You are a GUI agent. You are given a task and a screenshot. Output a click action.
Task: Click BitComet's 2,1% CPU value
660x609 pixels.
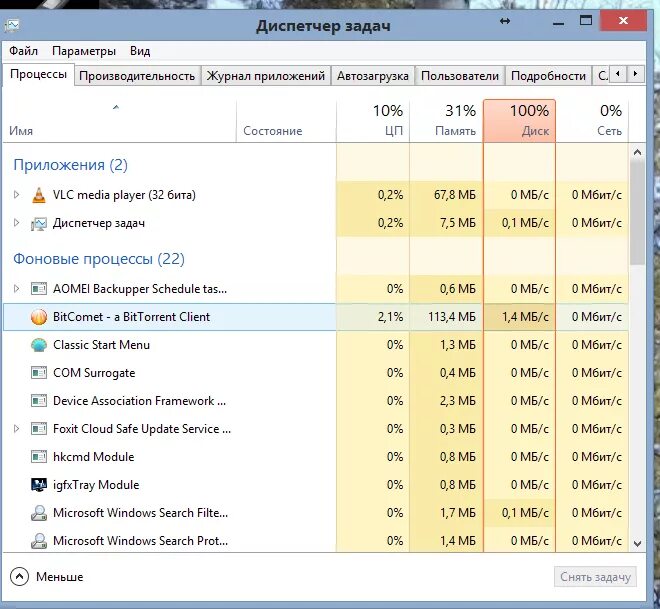tap(390, 317)
